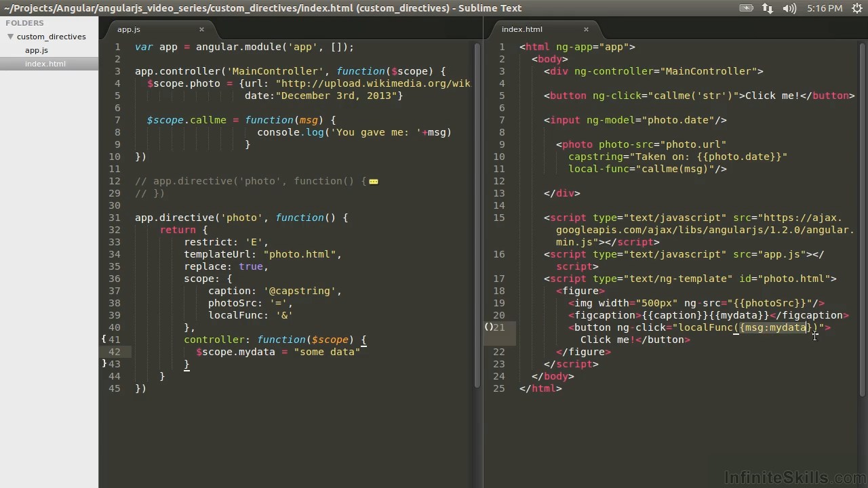Switch to the app.js tab
Image resolution: width=868 pixels, height=488 pixels.
129,29
